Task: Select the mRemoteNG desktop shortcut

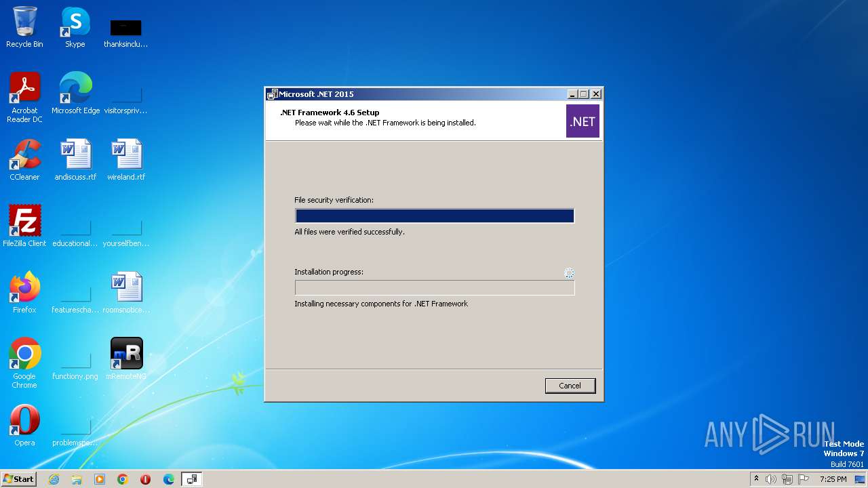Action: (x=126, y=359)
